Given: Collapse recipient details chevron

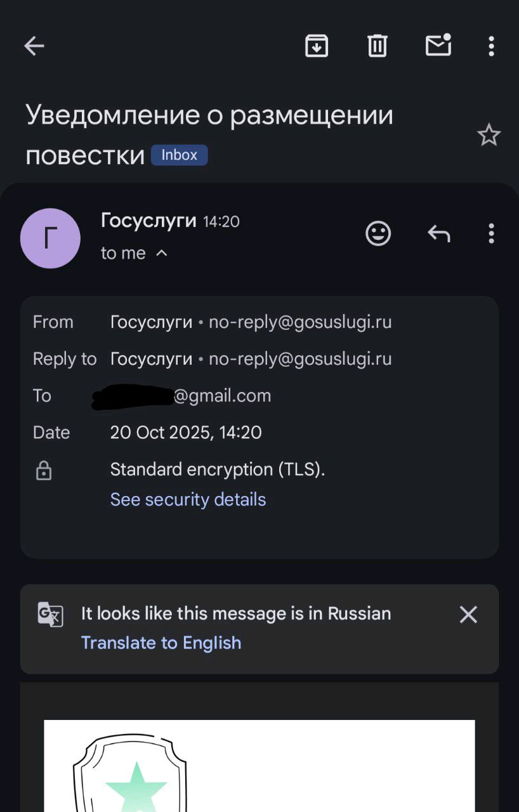Looking at the screenshot, I should [x=162, y=253].
